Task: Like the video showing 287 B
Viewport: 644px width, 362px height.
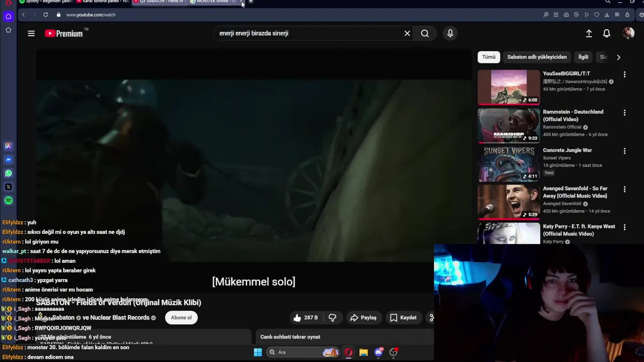Action: pos(305,318)
